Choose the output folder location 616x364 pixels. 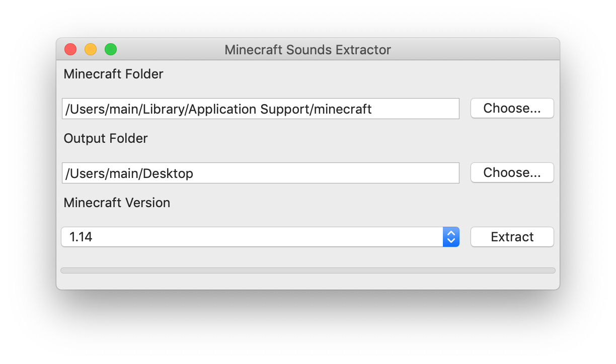pyautogui.click(x=512, y=172)
